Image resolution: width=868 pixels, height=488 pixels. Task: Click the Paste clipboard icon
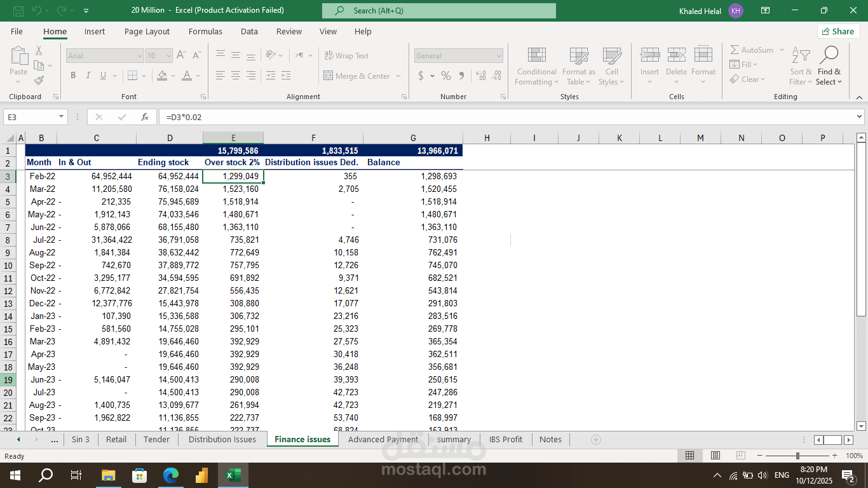point(18,56)
